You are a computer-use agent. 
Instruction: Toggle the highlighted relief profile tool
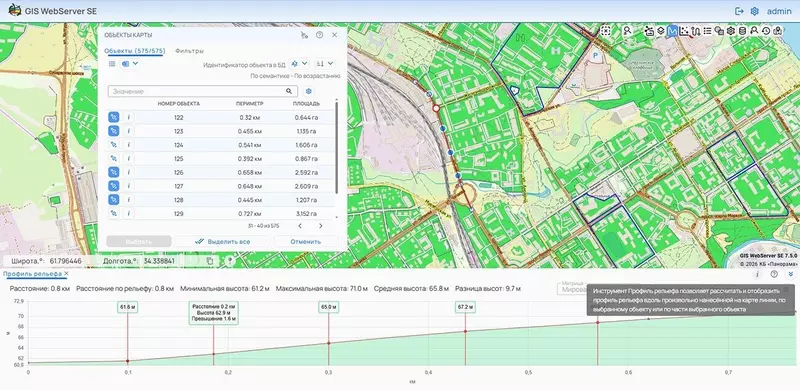672,31
